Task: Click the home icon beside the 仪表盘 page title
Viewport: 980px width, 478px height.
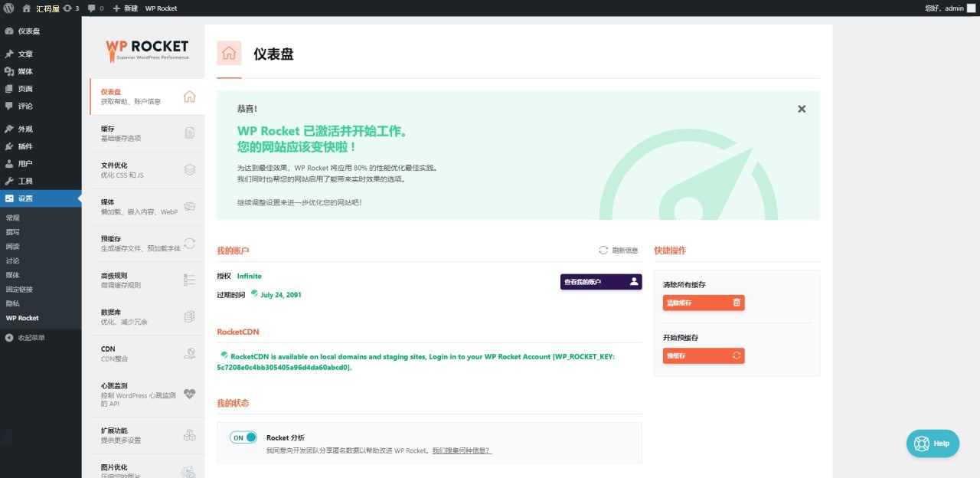Action: click(229, 54)
